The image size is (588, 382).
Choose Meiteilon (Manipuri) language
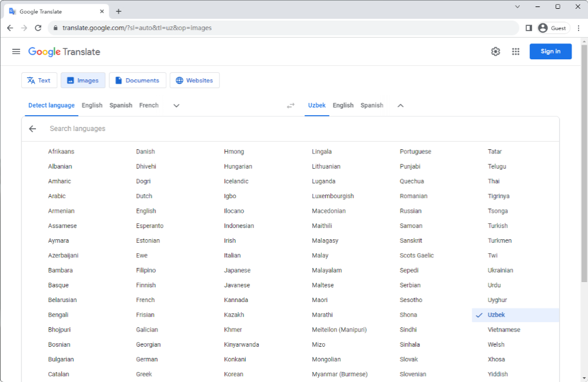pyautogui.click(x=339, y=330)
